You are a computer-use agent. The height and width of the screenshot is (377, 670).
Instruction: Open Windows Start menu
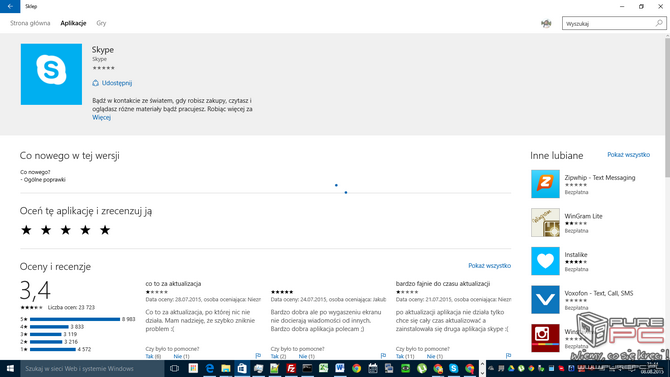10,368
